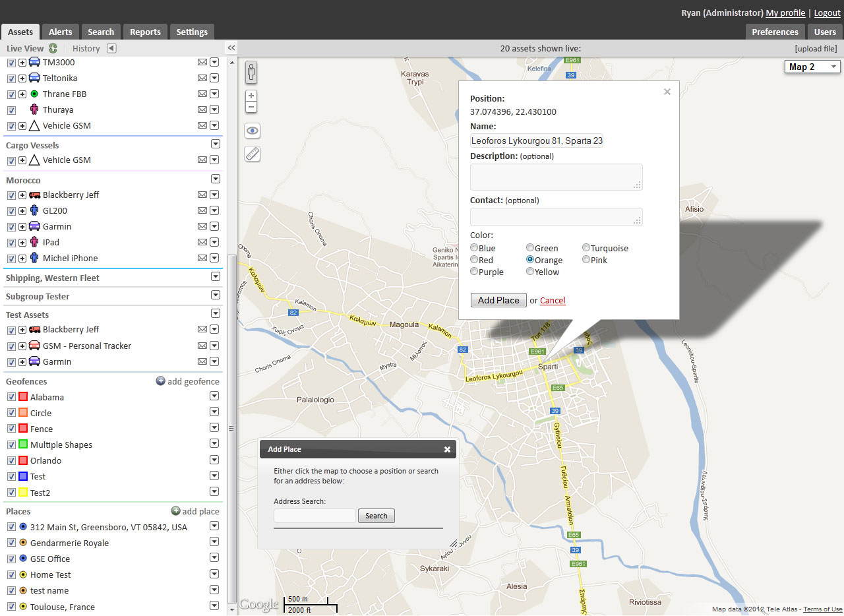Expand the Teltonika asset tree node
The image size is (844, 616).
coord(22,78)
